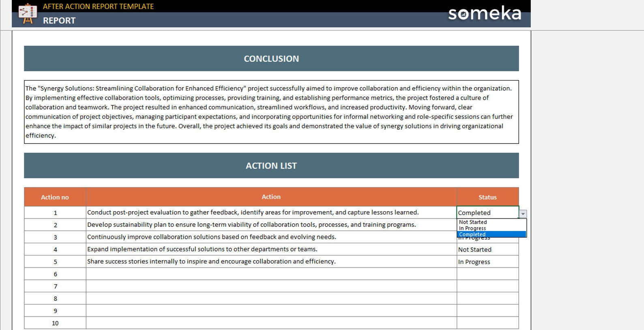Click the 'Action' column header
644x330 pixels.
pos(271,197)
